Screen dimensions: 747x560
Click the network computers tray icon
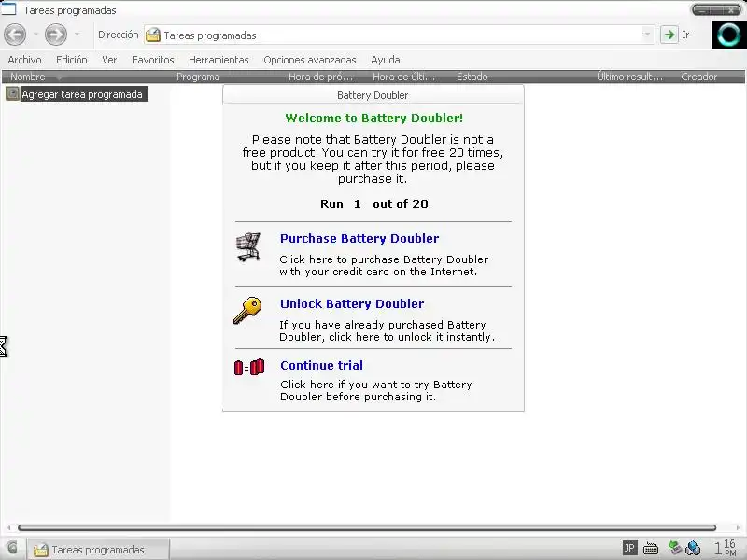click(x=693, y=548)
